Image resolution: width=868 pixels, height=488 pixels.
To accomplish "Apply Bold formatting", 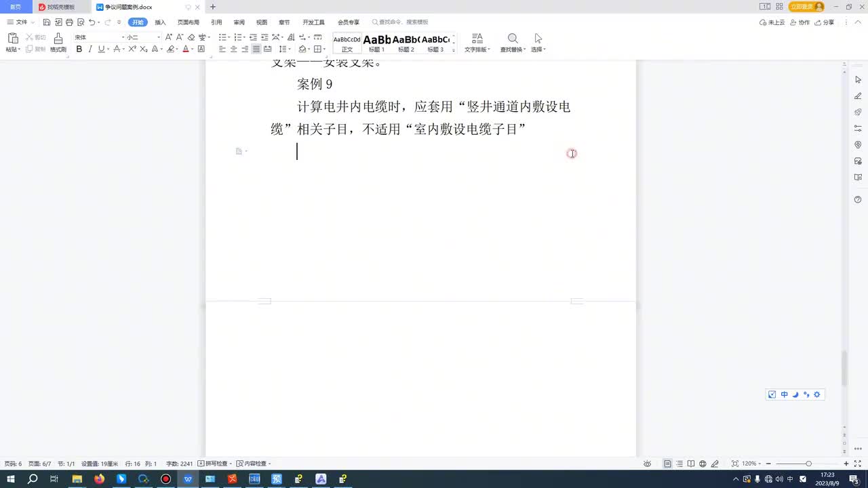I will 79,49.
